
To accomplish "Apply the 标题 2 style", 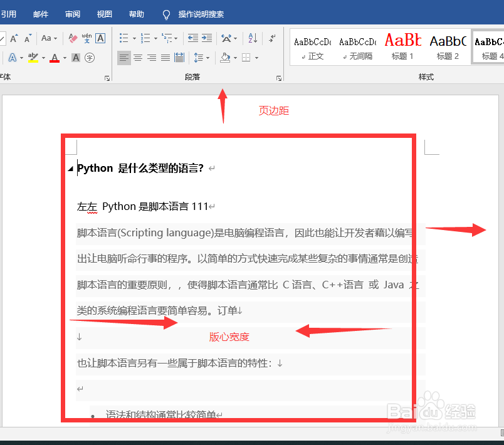I will coord(448,48).
